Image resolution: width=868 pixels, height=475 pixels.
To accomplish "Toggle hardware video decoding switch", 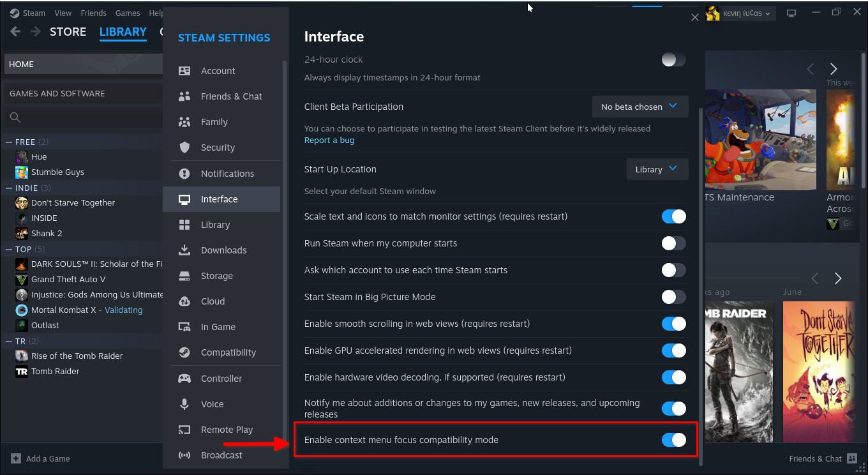I will pos(673,377).
